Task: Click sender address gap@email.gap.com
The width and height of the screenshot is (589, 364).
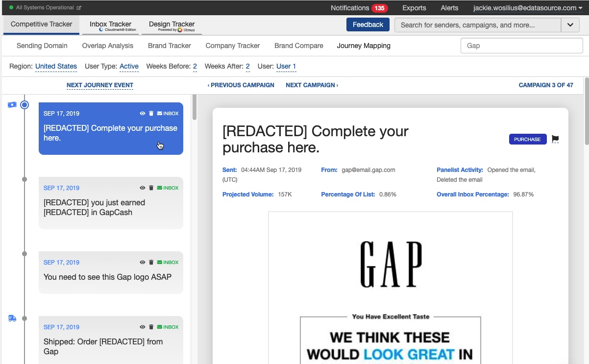Action: pyautogui.click(x=368, y=170)
